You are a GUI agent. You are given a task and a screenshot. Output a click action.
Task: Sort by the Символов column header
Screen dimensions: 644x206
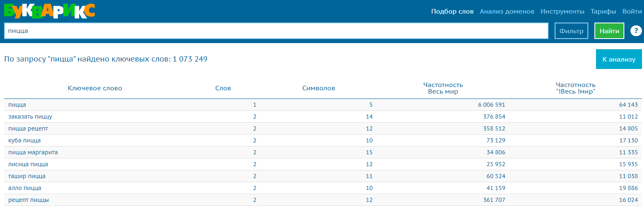(x=319, y=88)
